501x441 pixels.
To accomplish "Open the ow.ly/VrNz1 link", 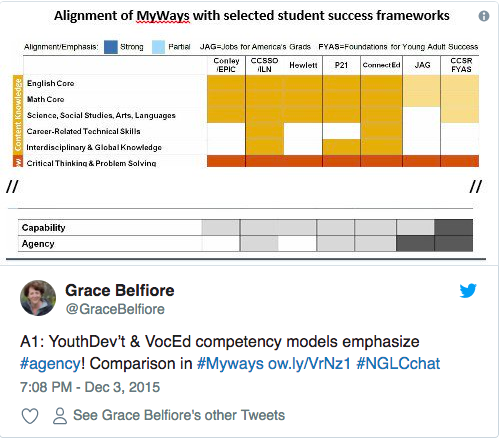I will tap(309, 364).
